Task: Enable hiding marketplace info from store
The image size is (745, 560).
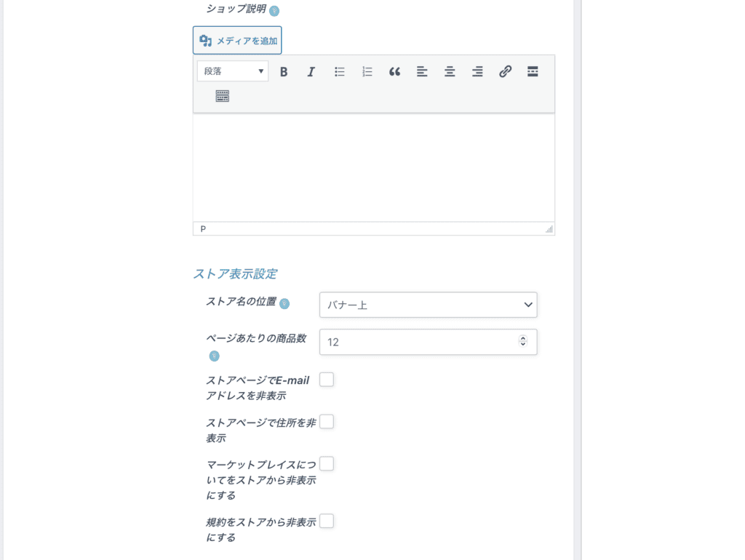Action: [327, 463]
